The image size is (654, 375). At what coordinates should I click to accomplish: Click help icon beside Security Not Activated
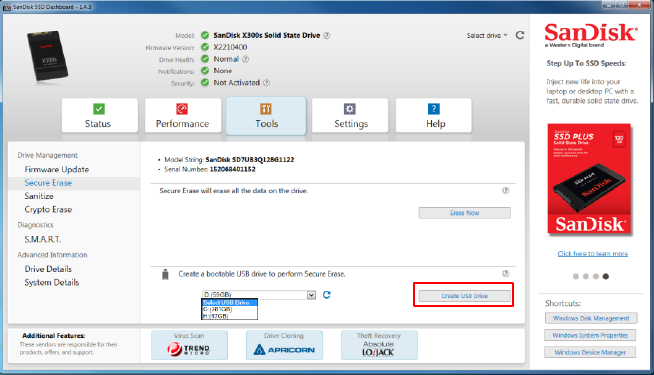coord(267,83)
